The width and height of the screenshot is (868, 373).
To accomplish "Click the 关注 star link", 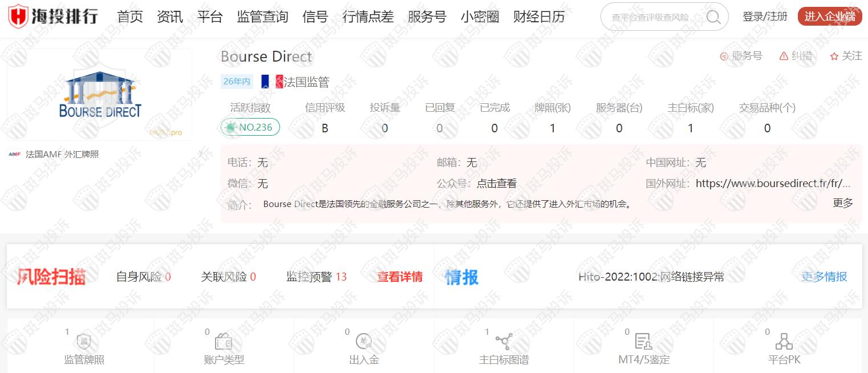I will pyautogui.click(x=846, y=56).
